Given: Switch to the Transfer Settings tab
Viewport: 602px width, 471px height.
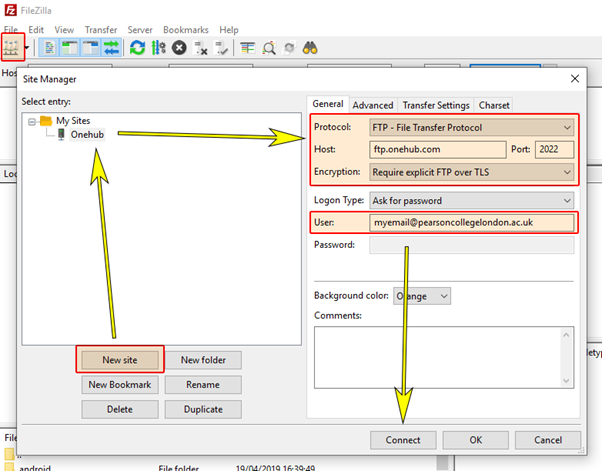Looking at the screenshot, I should [436, 105].
